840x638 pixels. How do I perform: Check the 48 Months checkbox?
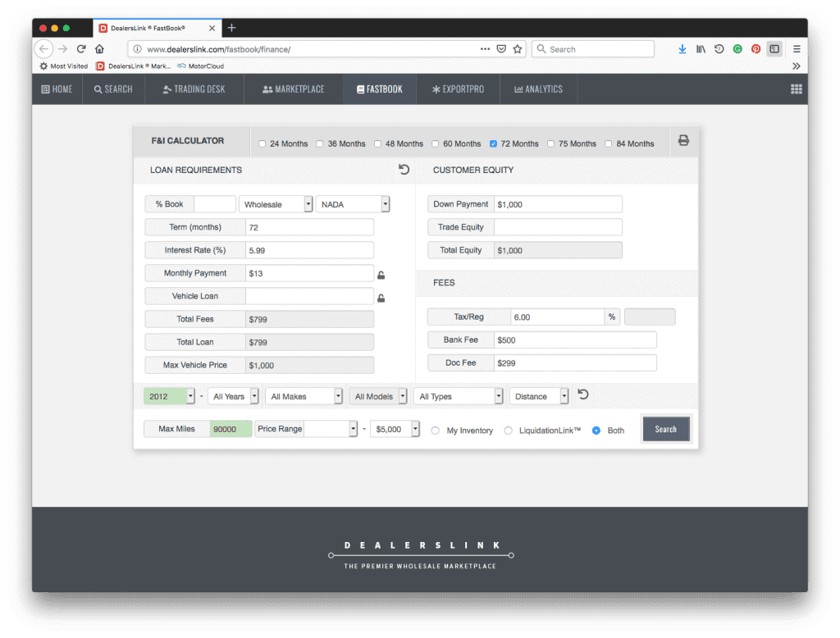(377, 144)
